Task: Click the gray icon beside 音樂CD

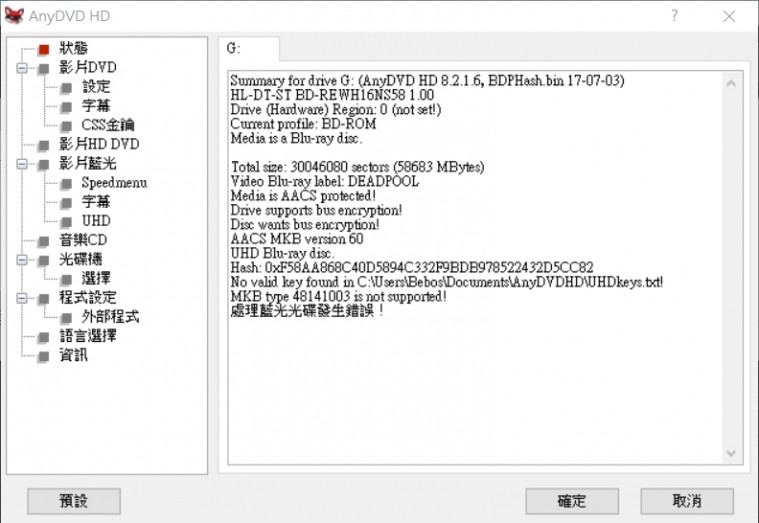Action: (x=43, y=241)
